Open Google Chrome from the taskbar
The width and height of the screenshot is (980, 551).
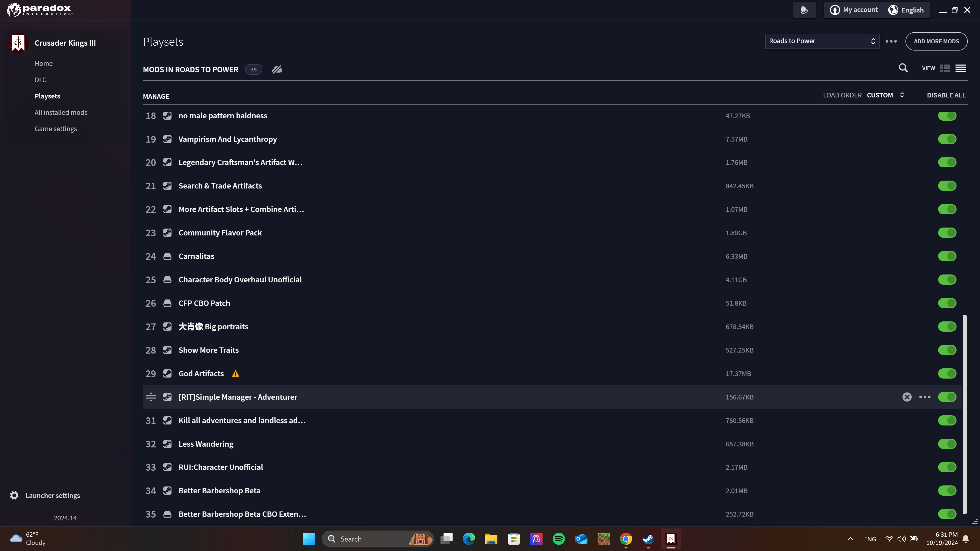(x=626, y=539)
